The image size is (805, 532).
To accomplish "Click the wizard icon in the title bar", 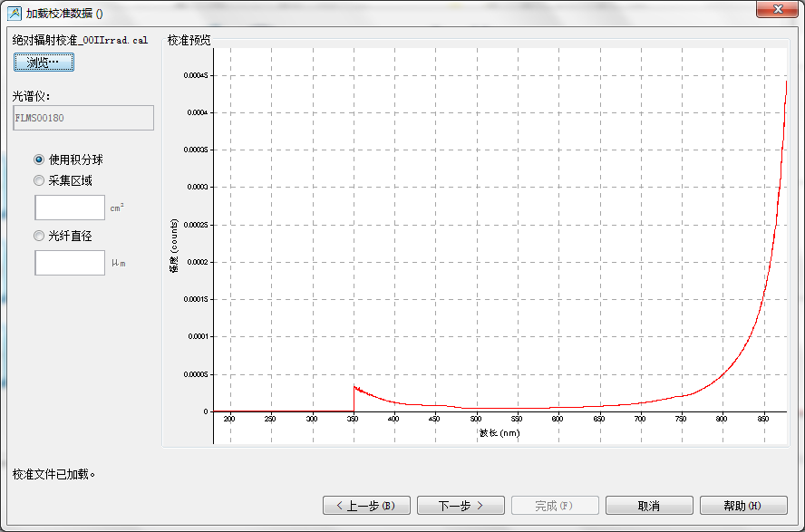I will [15, 13].
